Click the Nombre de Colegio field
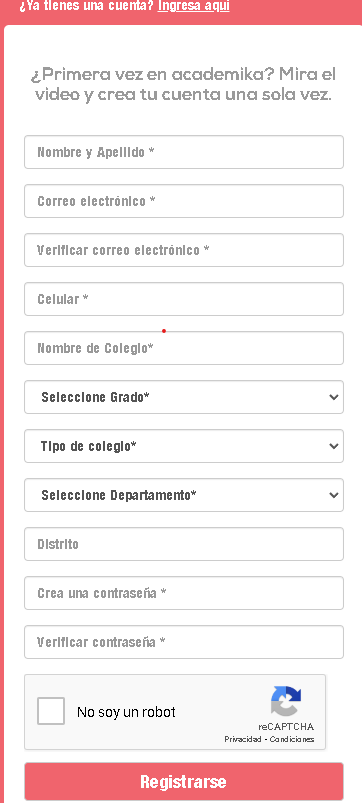362x803 pixels. [184, 348]
